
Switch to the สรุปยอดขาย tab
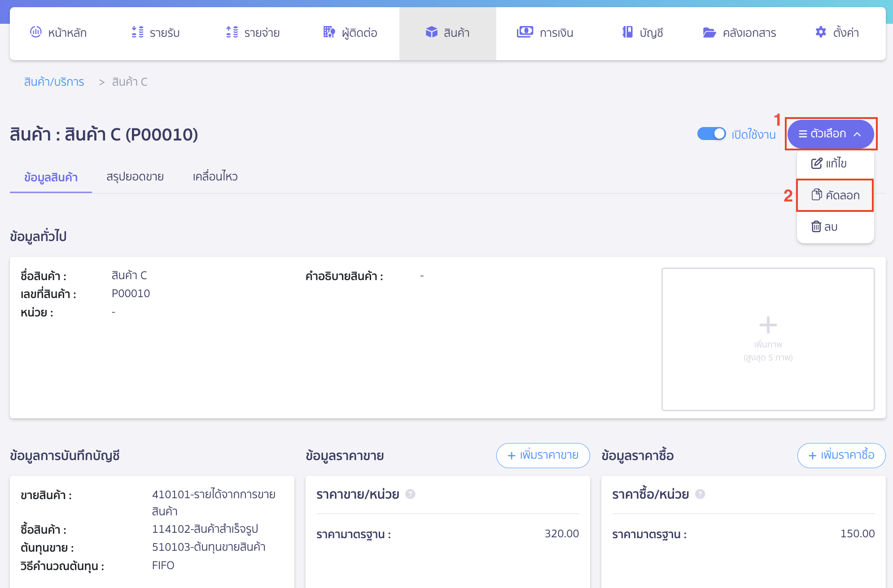135,177
